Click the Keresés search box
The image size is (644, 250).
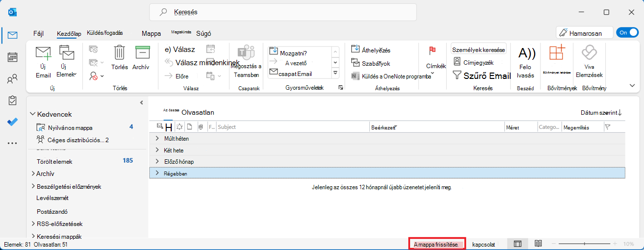[x=283, y=12]
